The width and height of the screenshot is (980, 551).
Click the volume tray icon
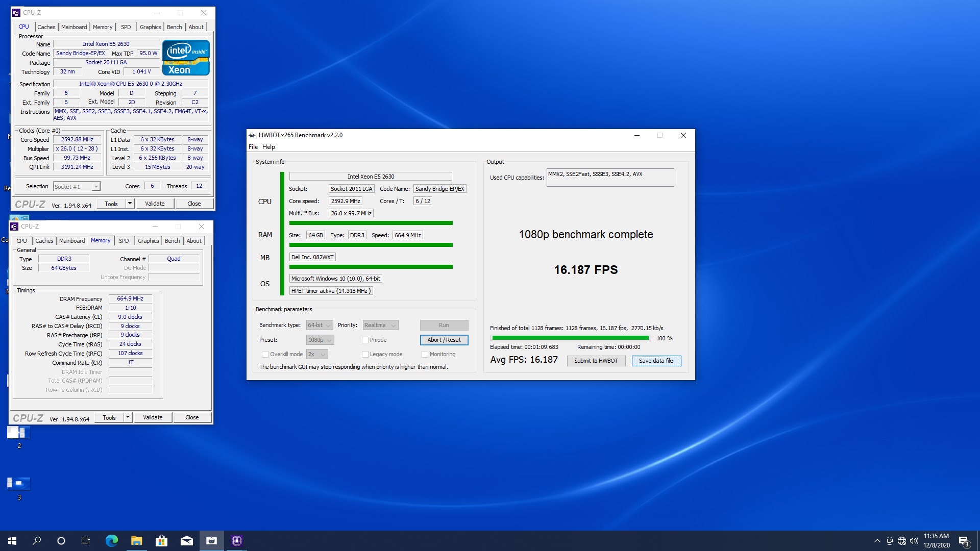click(x=914, y=541)
